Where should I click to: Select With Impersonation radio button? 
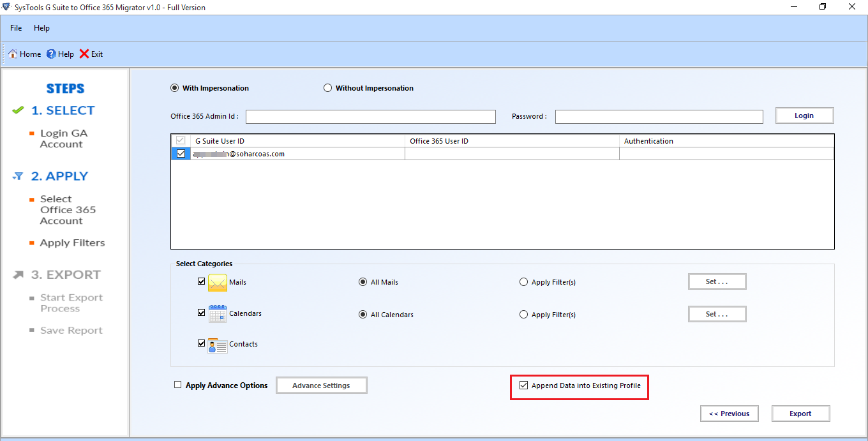(174, 88)
